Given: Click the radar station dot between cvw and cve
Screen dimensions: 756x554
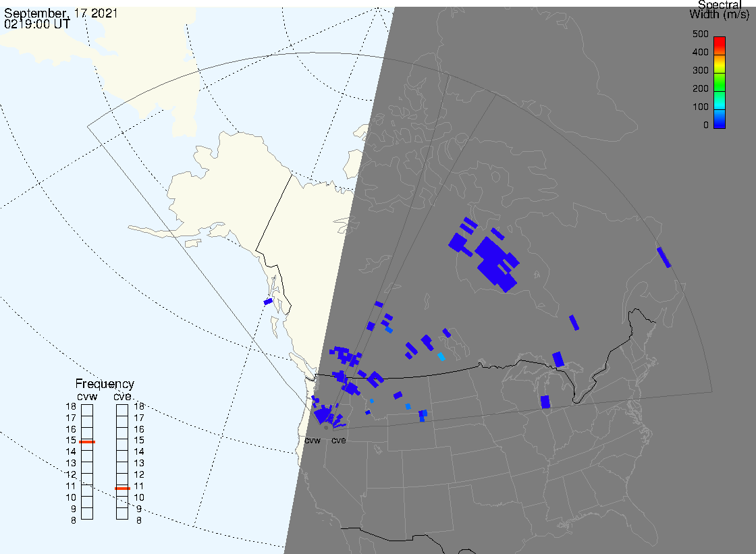Looking at the screenshot, I should pyautogui.click(x=327, y=428).
